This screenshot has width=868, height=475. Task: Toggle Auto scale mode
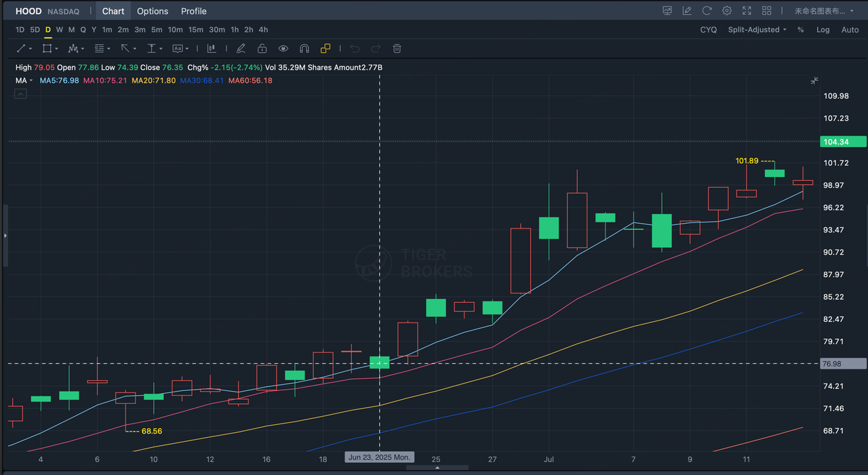tap(850, 30)
